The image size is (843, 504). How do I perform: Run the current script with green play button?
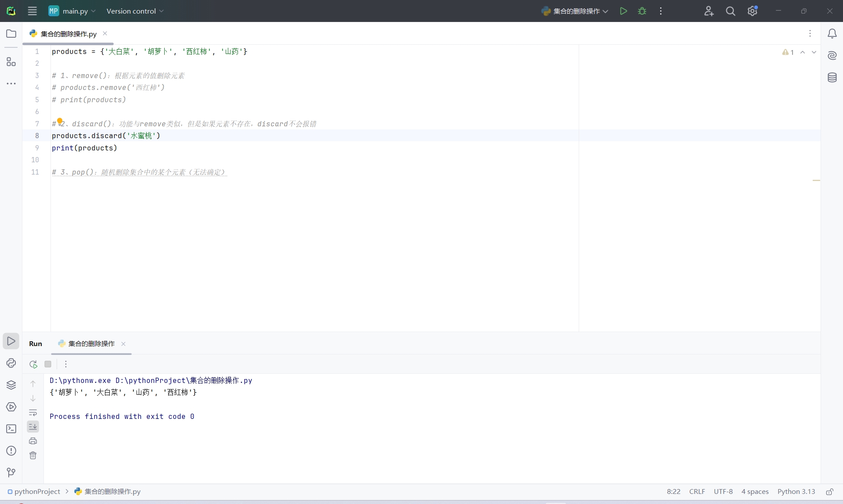[623, 11]
